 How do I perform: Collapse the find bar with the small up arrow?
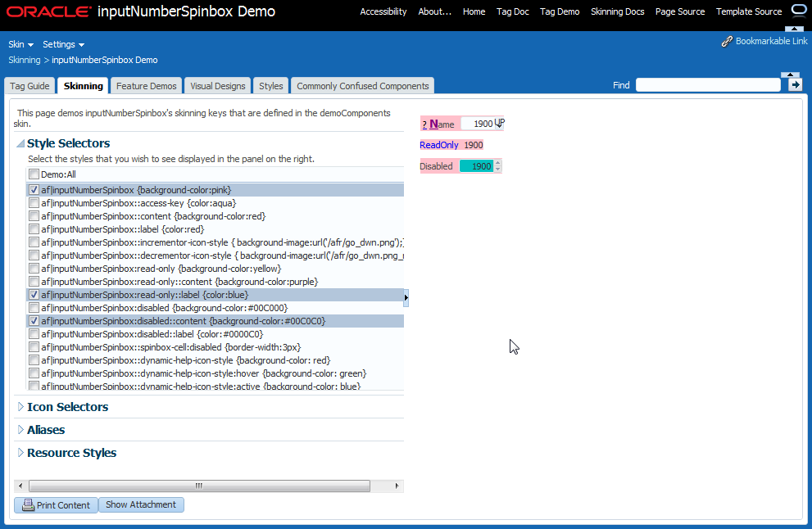[790, 75]
